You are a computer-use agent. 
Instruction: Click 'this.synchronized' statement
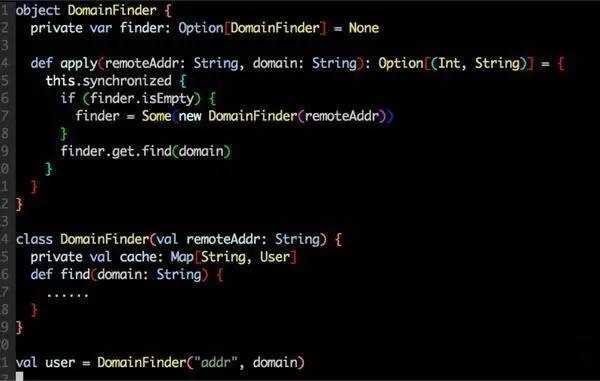click(108, 81)
